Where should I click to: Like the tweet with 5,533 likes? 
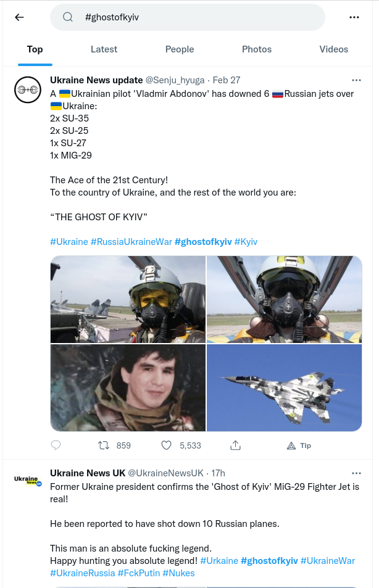click(x=166, y=445)
